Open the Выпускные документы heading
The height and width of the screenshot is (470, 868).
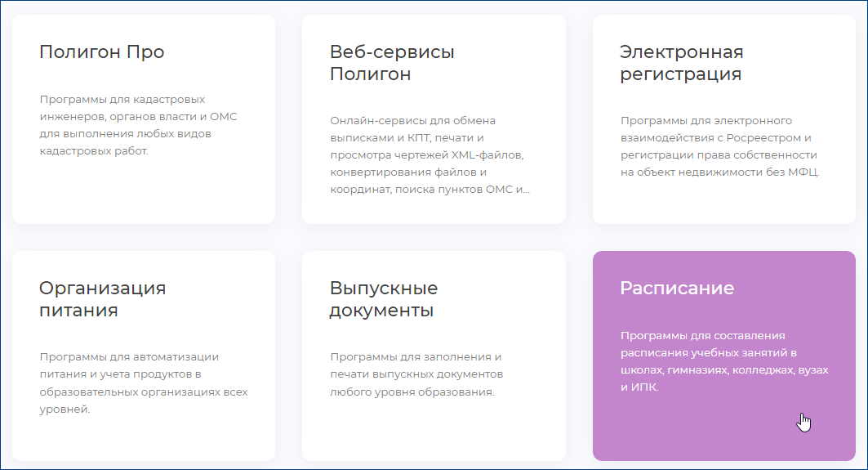point(383,299)
